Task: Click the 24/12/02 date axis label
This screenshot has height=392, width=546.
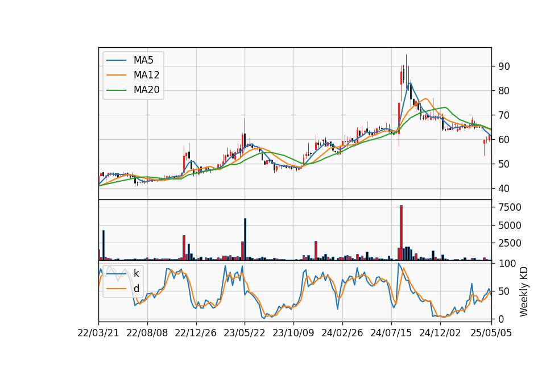Action: tap(440, 333)
